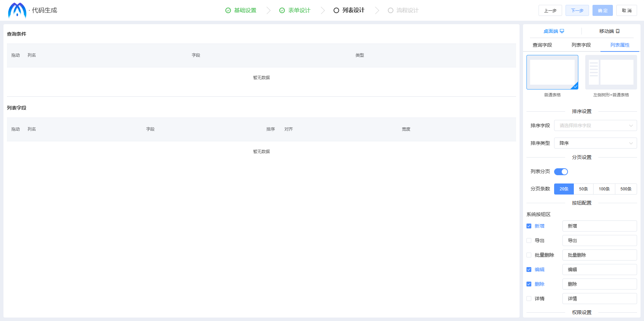
Task: Open the 查询字段 tab
Action: click(x=542, y=45)
